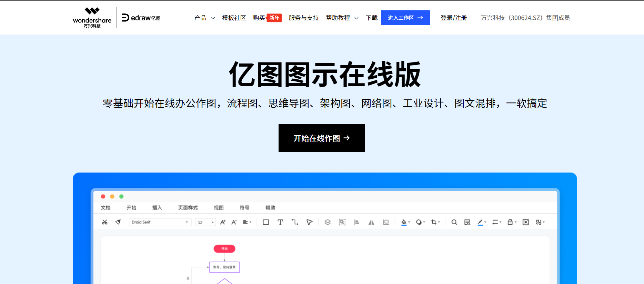Click the 进入工作区 button
Image resolution: width=644 pixels, height=284 pixels.
tap(405, 18)
